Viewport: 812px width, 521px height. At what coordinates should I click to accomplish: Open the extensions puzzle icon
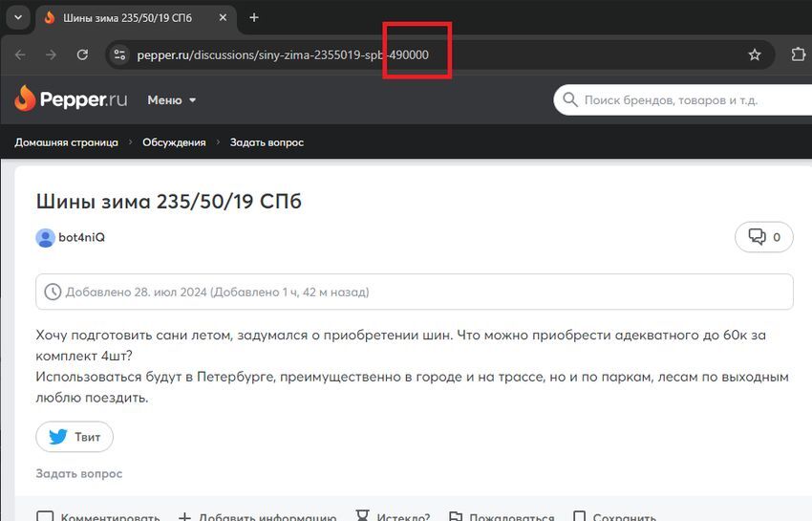(x=798, y=54)
